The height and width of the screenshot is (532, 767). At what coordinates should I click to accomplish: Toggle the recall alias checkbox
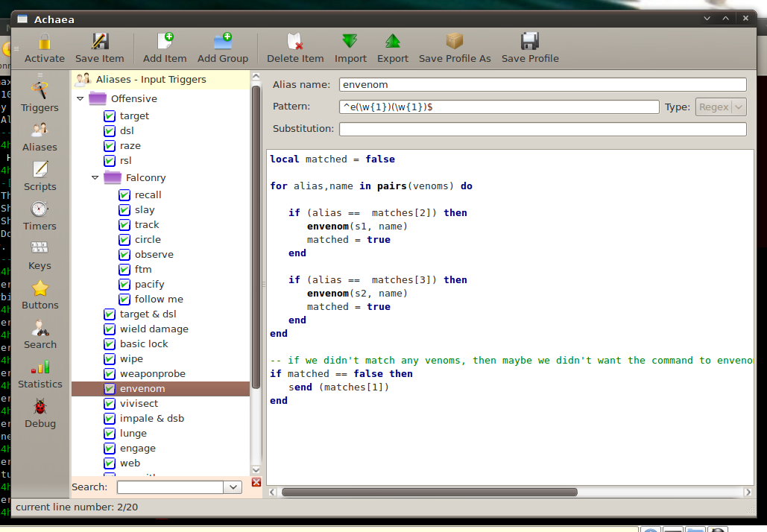pos(124,195)
